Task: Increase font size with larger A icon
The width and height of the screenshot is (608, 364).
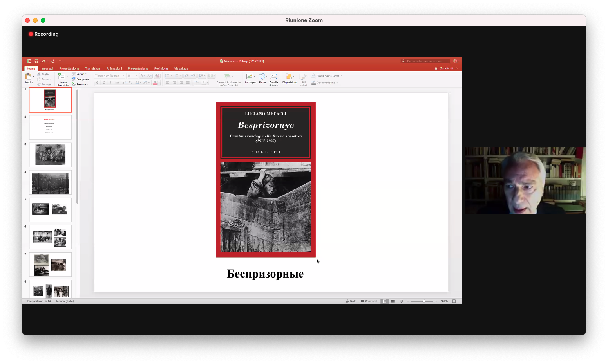Action: tap(143, 76)
